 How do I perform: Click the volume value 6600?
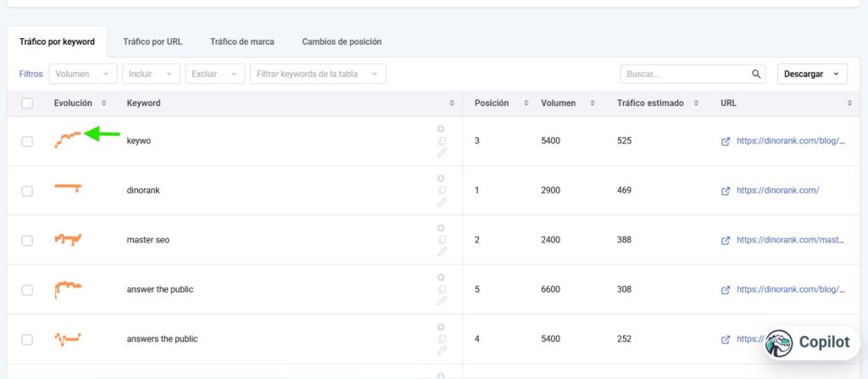pyautogui.click(x=551, y=289)
